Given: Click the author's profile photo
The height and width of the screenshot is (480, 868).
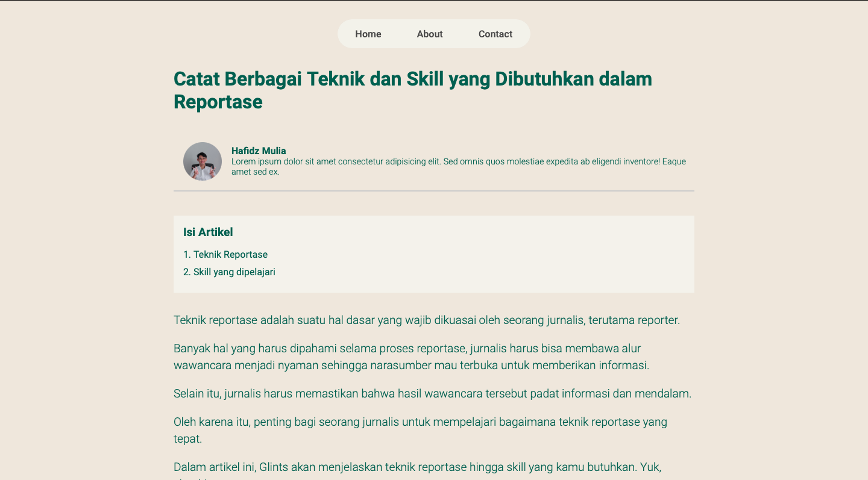Looking at the screenshot, I should pyautogui.click(x=203, y=161).
